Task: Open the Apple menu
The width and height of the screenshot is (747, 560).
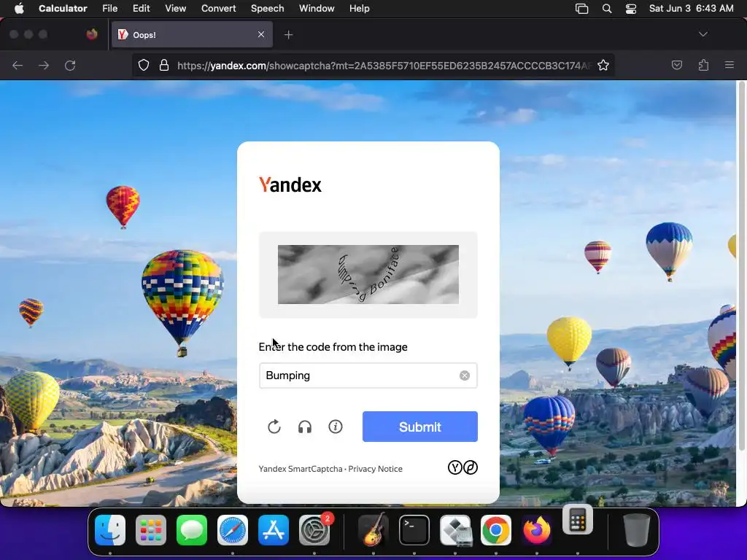Action: pyautogui.click(x=18, y=9)
